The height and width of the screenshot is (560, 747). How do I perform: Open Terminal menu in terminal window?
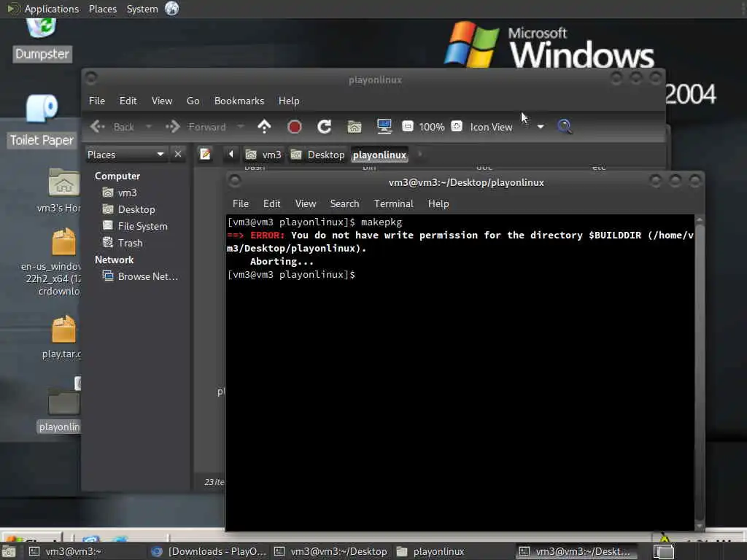tap(393, 204)
